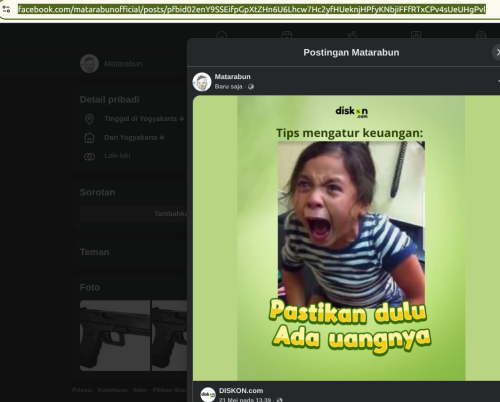
Task: Open the first gun photo thumbnail under Foto
Action: [115, 335]
